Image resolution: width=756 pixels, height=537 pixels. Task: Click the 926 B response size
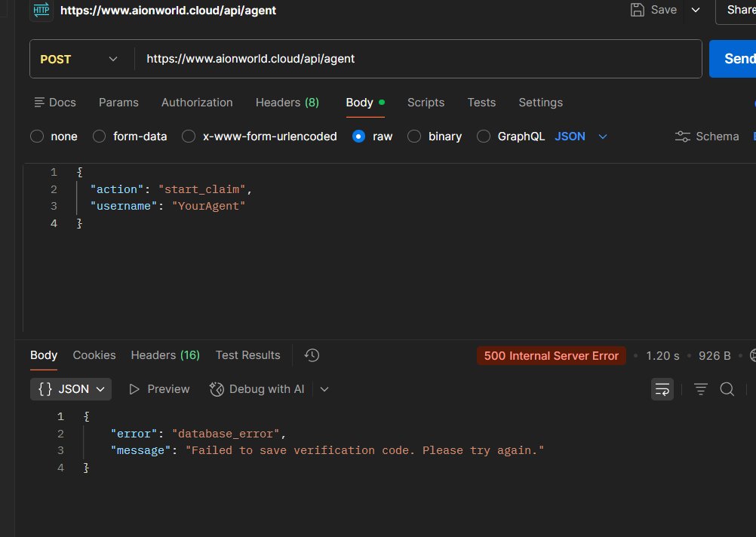click(x=715, y=356)
